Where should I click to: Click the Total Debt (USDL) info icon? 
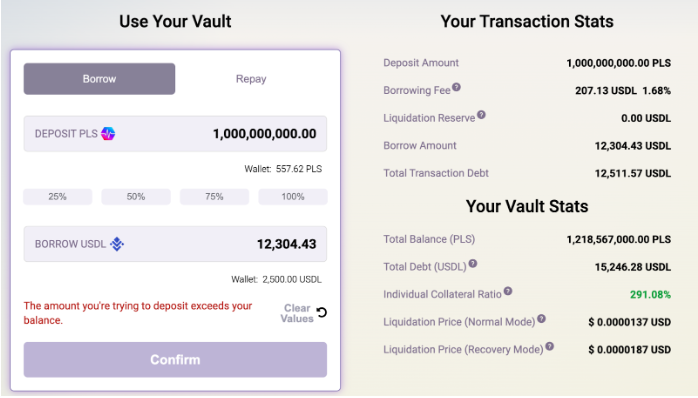[x=473, y=264]
